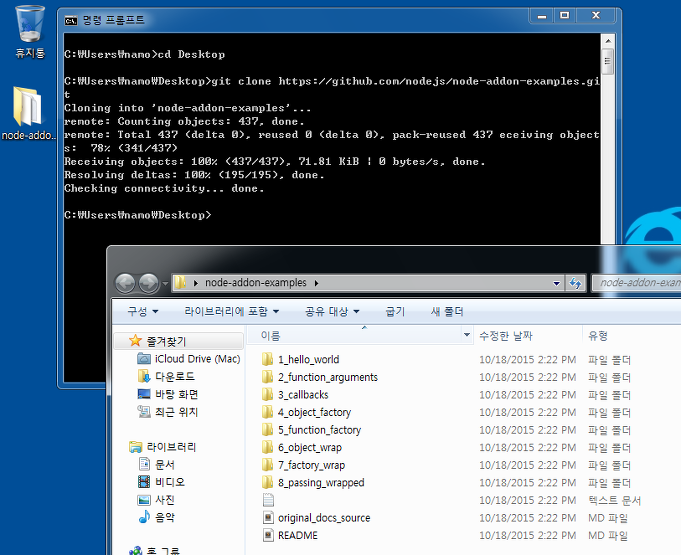Select the 8_passing_wrapped folder name

coord(321,482)
